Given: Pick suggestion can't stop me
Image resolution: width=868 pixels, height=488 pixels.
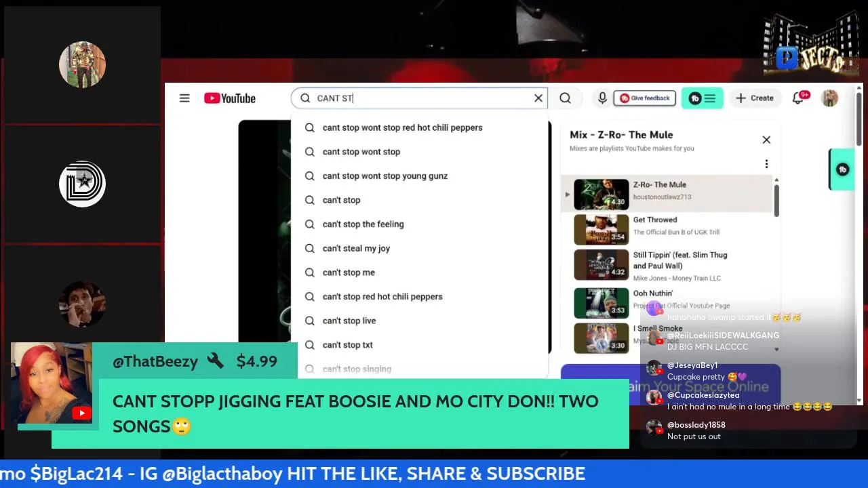Looking at the screenshot, I should 419,272.
